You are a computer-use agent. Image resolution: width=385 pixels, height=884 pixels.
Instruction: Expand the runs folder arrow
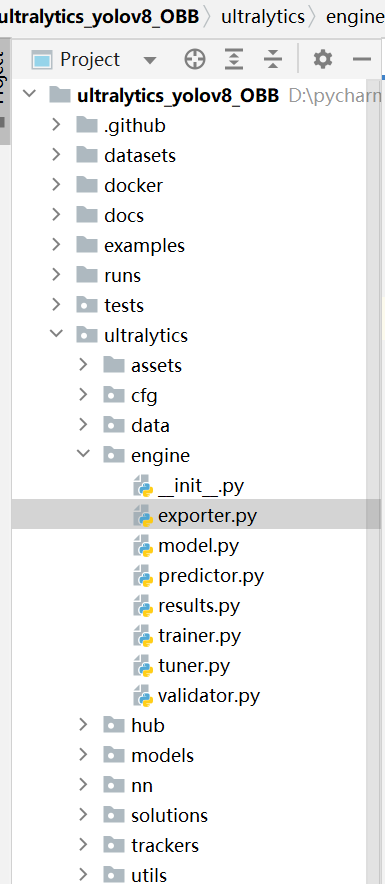click(56, 275)
